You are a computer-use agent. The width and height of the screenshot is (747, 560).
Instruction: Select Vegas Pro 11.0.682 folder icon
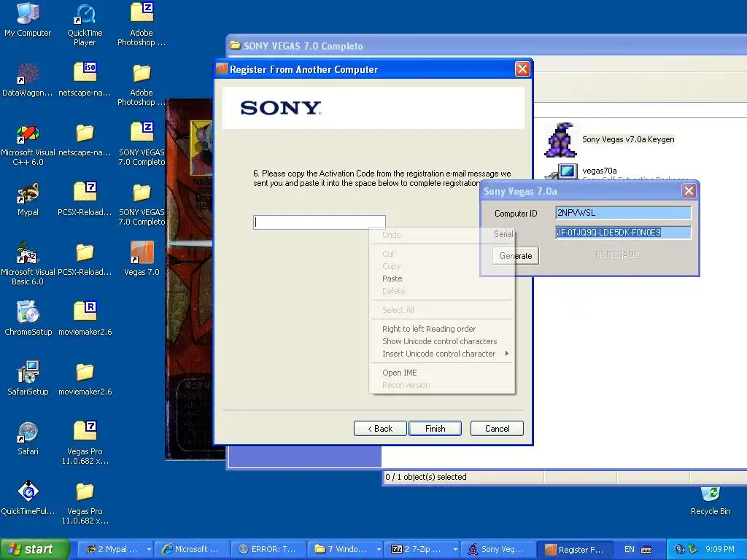point(85,502)
